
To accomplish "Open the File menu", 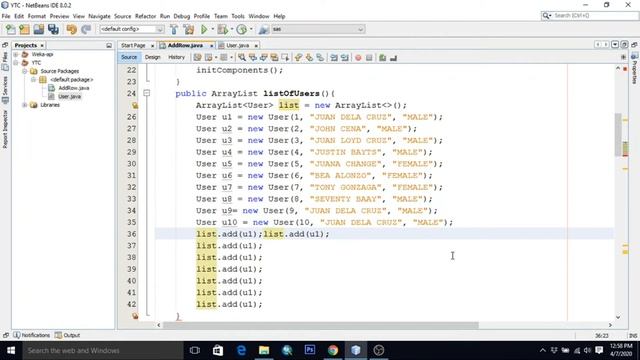I will [x=6, y=16].
